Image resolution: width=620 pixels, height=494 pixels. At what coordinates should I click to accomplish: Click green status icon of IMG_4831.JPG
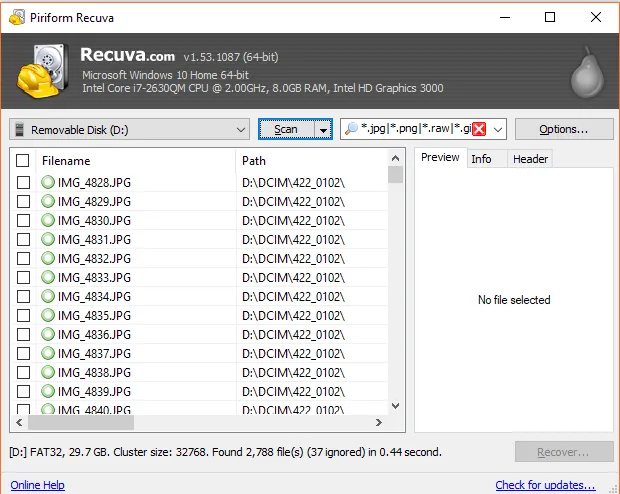(x=48, y=239)
